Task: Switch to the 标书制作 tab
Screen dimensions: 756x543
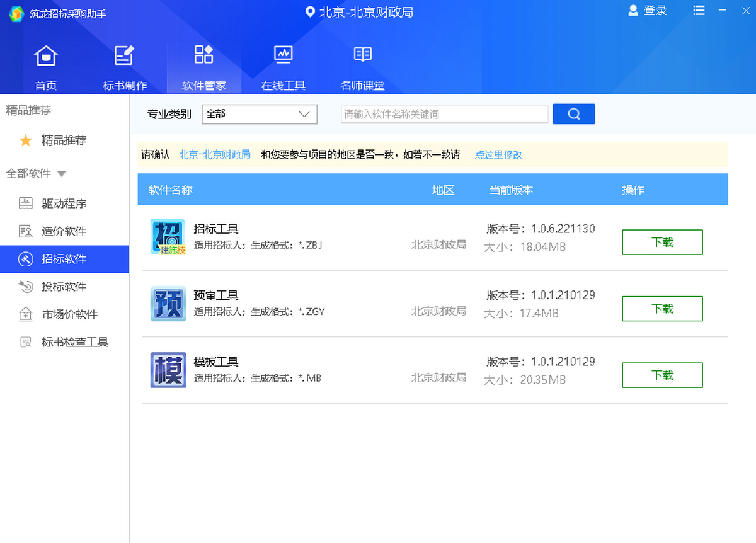Action: (x=125, y=68)
